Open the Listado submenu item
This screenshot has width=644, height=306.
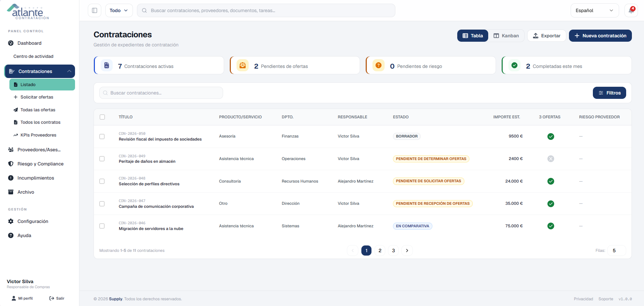(x=42, y=85)
